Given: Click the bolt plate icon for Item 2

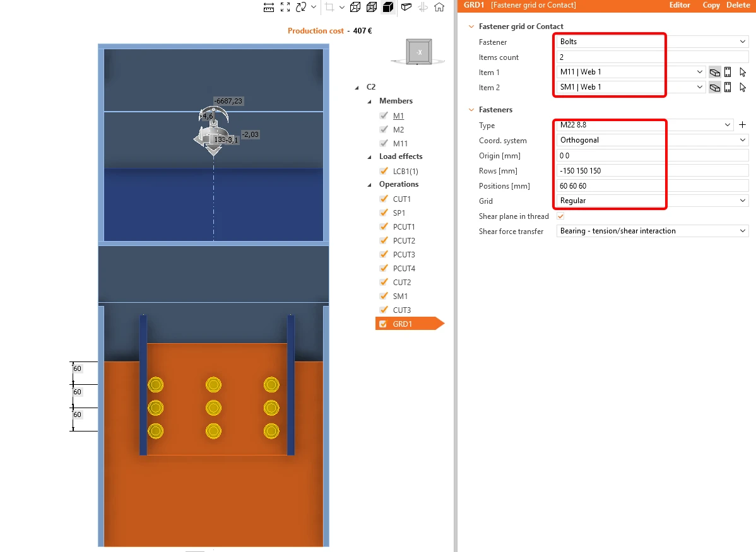Looking at the screenshot, I should pyautogui.click(x=728, y=87).
